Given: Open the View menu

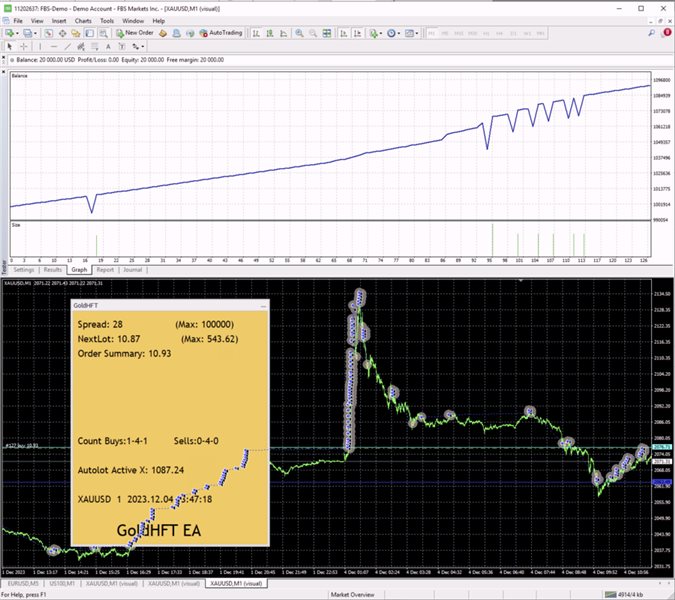Looking at the screenshot, I should point(37,21).
